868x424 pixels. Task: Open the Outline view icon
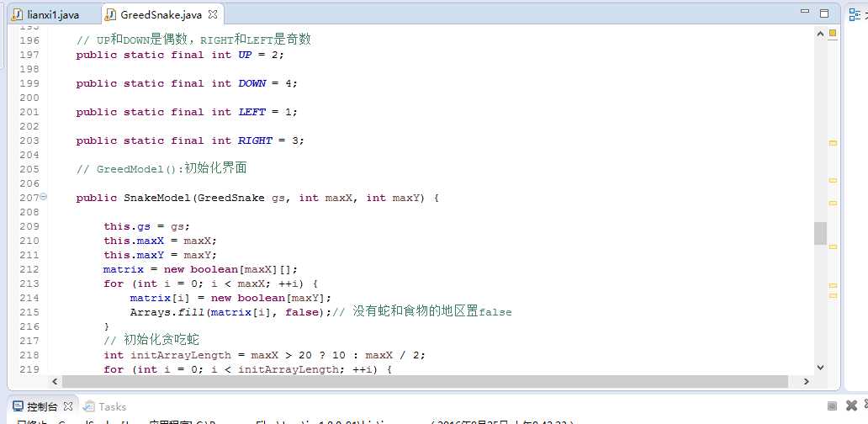coord(855,15)
